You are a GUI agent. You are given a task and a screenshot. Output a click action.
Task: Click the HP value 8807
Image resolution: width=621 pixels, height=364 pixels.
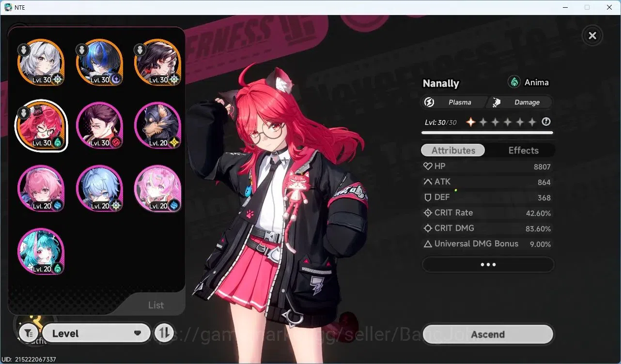[x=543, y=167]
